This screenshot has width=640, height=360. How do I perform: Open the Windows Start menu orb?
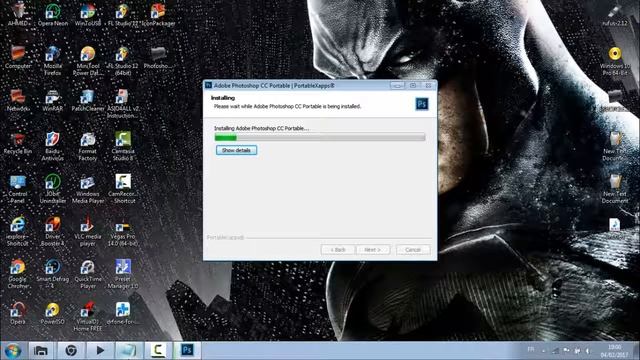13,351
